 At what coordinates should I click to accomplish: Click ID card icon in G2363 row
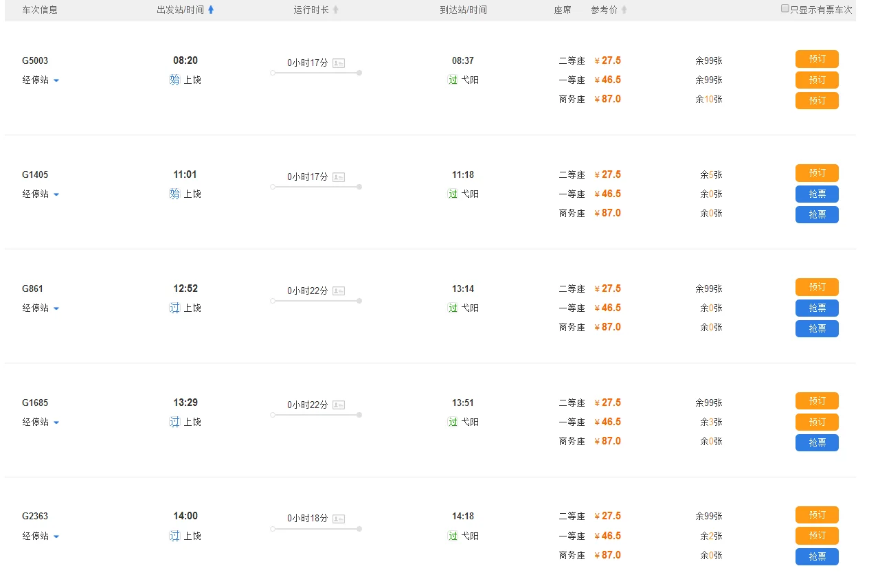pyautogui.click(x=338, y=519)
